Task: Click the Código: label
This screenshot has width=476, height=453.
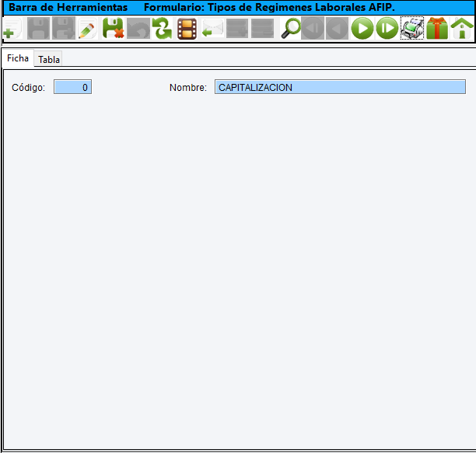Action: (28, 88)
